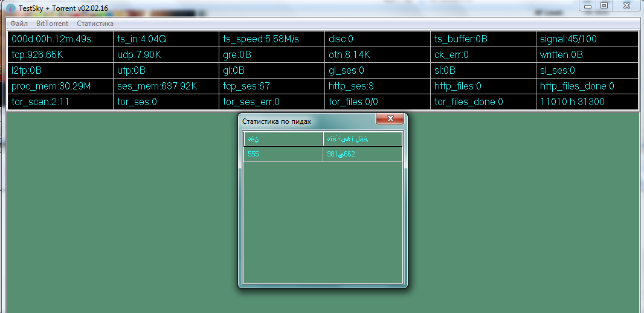The width and height of the screenshot is (644, 313).
Task: Close the Статистика по пидах dialog
Action: coord(390,118)
